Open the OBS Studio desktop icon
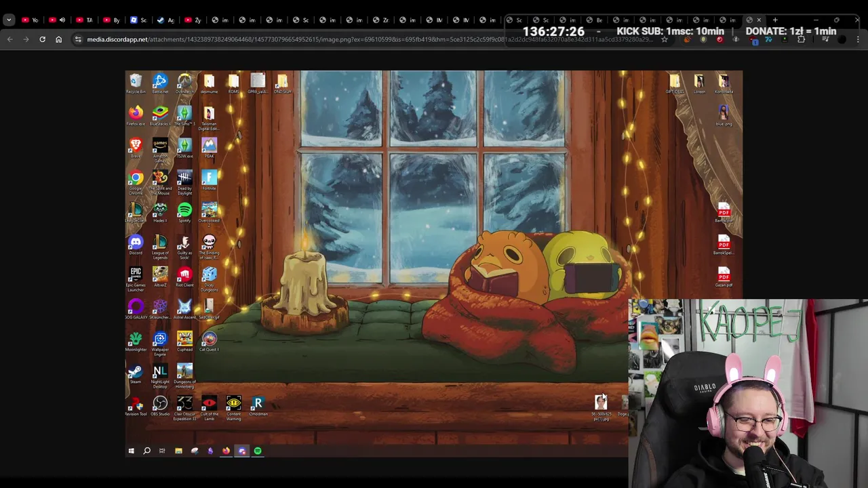This screenshot has height=488, width=868. [x=160, y=405]
